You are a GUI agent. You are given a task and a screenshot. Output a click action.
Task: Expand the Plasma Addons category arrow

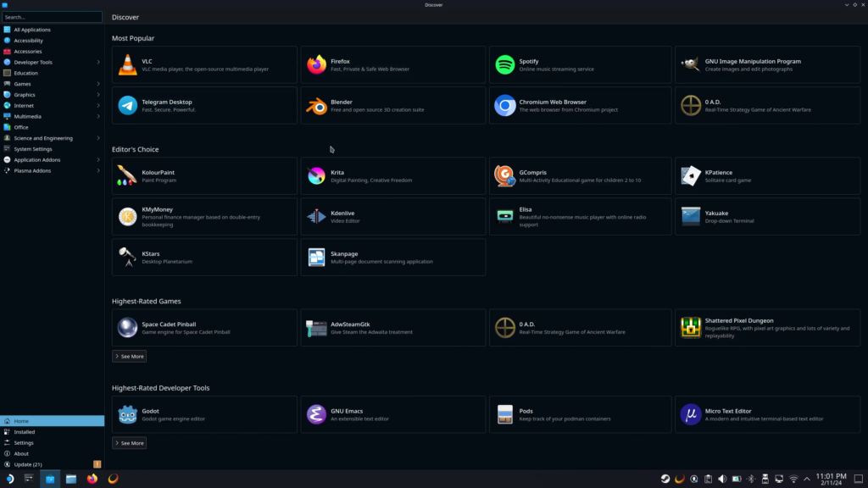point(98,171)
